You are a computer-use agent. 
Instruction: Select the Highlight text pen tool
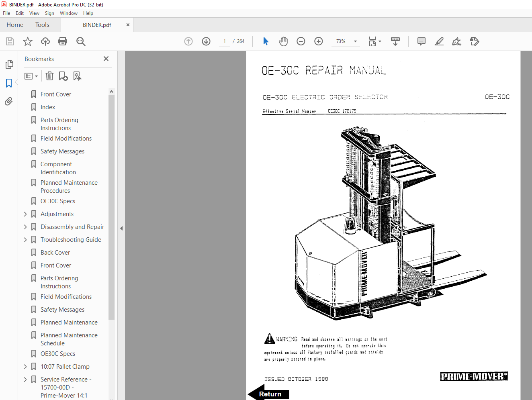439,41
